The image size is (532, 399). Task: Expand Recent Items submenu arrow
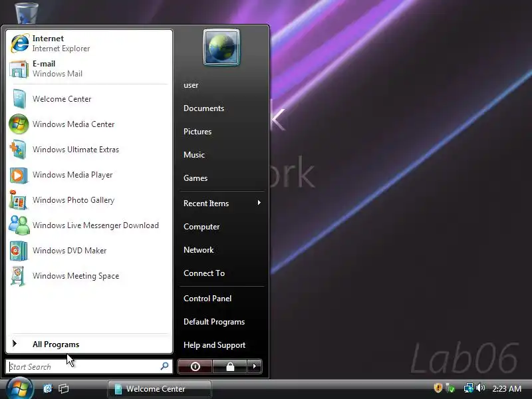[x=259, y=203]
